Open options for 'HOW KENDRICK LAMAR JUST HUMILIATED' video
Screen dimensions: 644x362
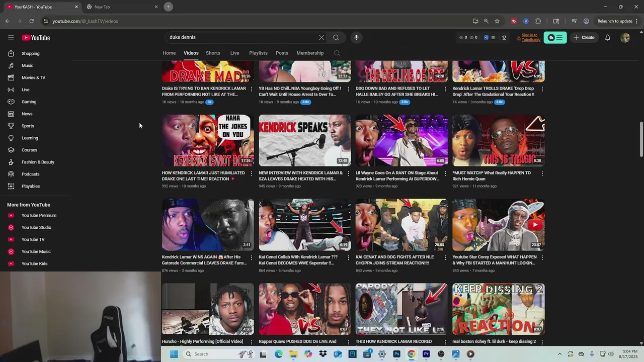coord(252,173)
